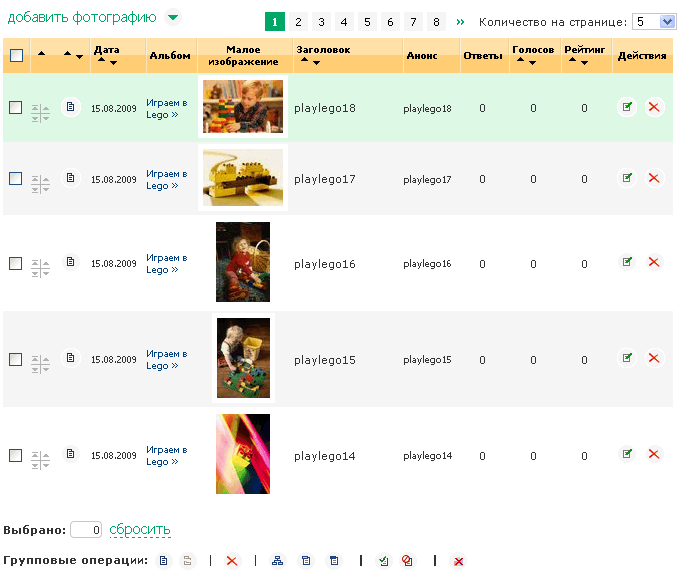The height and width of the screenshot is (586, 678).
Task: Open the 'Играем в Lego' album link for playlego17
Action: coord(162,179)
